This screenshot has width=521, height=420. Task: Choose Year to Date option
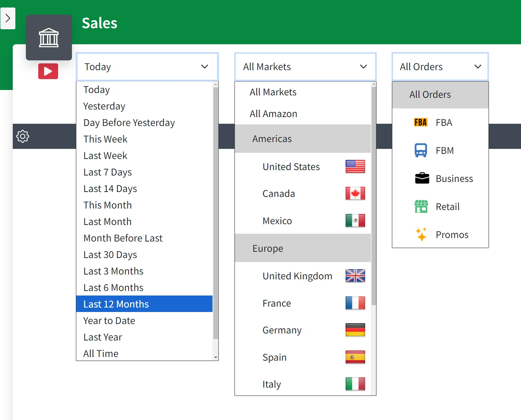tap(144, 321)
